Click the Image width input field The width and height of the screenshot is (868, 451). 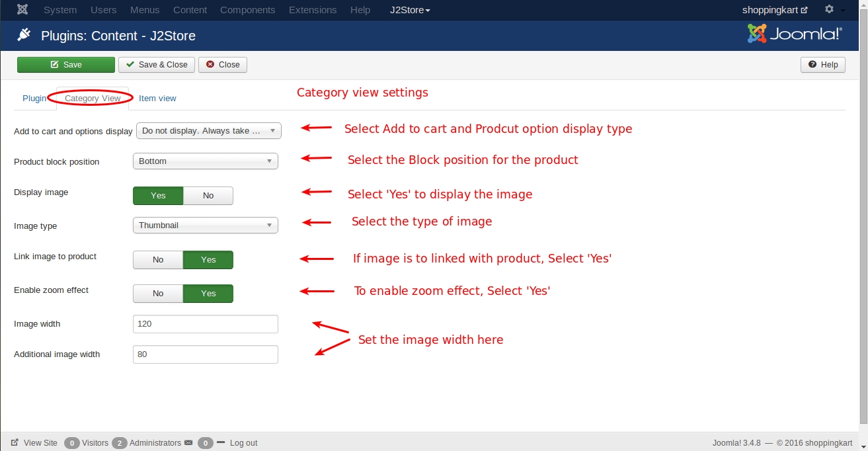(206, 324)
